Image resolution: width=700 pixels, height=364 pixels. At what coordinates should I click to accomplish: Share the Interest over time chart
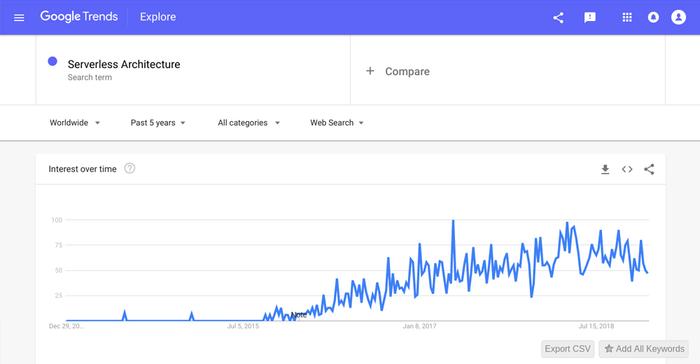pyautogui.click(x=649, y=169)
